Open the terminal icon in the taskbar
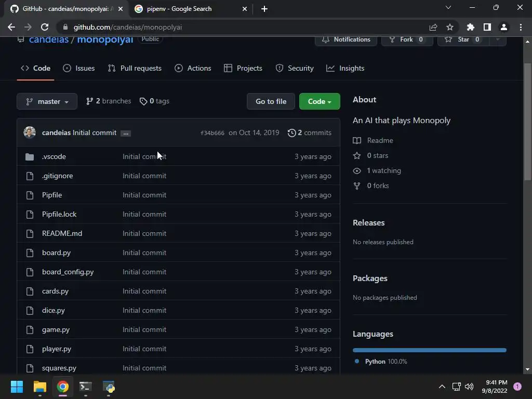The image size is (532, 399). (x=86, y=387)
